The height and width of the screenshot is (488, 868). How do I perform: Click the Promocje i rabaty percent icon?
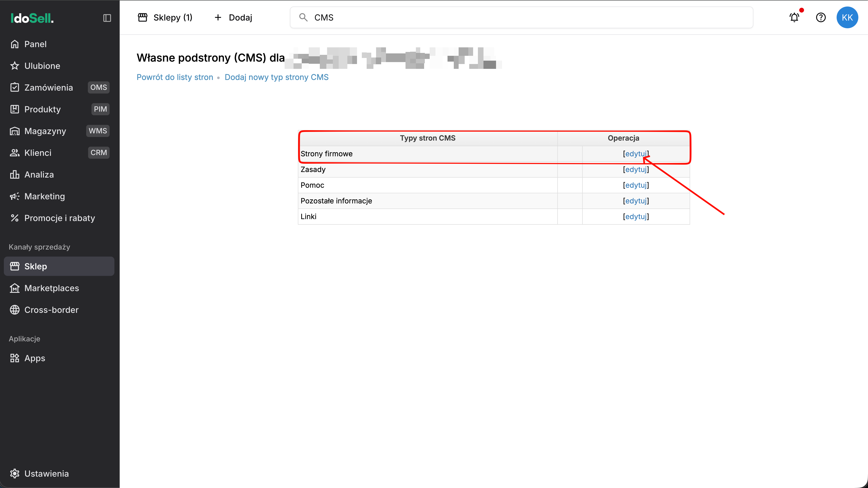click(14, 218)
